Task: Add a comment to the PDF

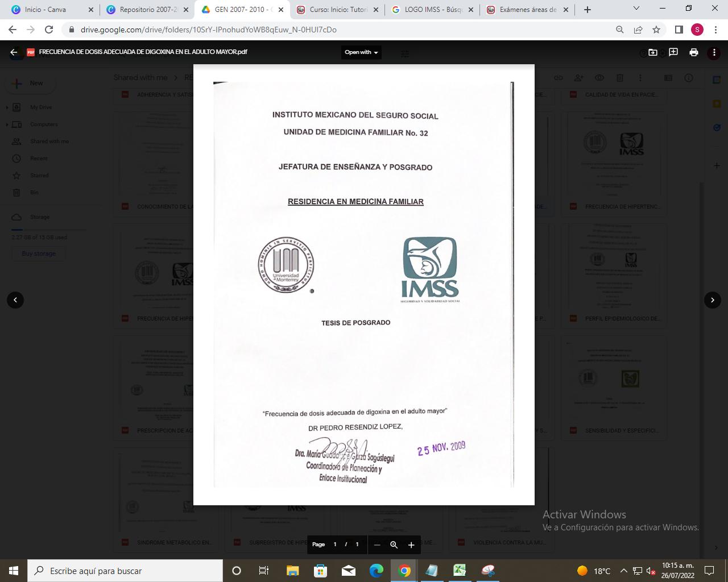Action: 673,52
